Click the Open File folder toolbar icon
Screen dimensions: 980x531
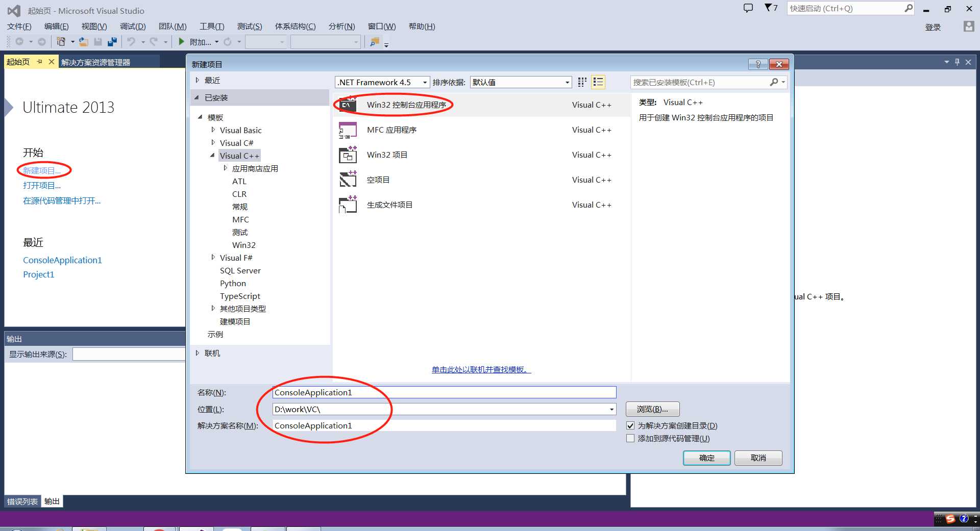(x=83, y=42)
